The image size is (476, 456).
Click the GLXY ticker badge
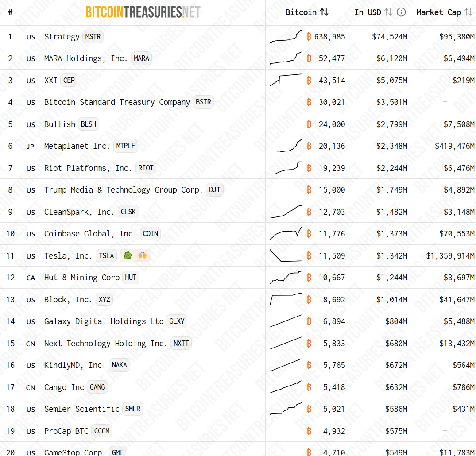point(177,321)
